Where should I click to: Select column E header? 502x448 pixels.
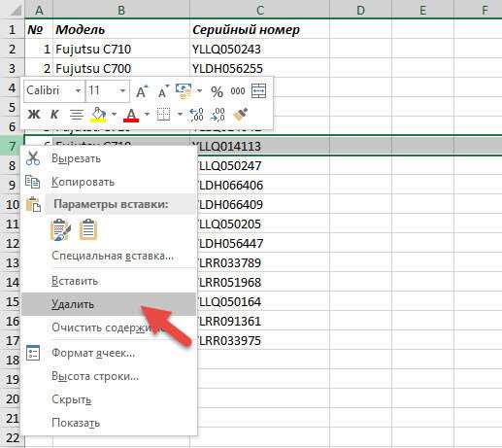point(422,10)
